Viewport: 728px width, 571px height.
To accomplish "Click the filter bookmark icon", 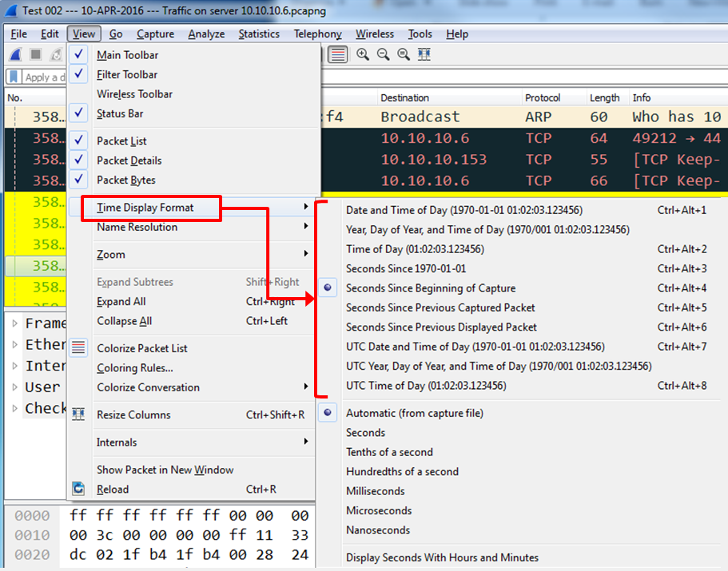I will [14, 77].
